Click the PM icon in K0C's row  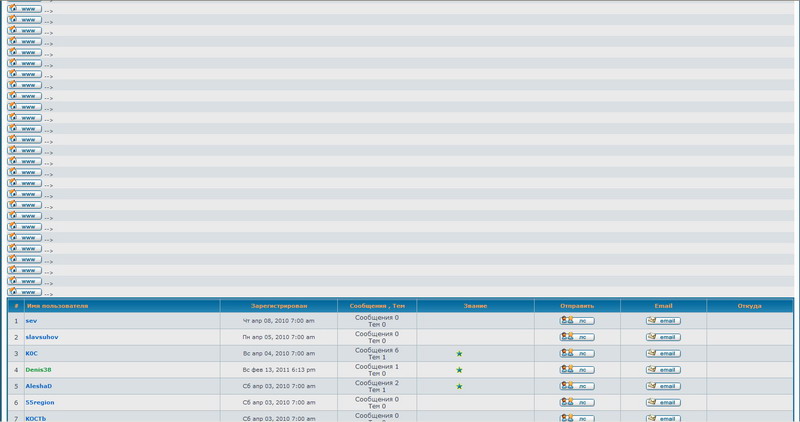577,353
